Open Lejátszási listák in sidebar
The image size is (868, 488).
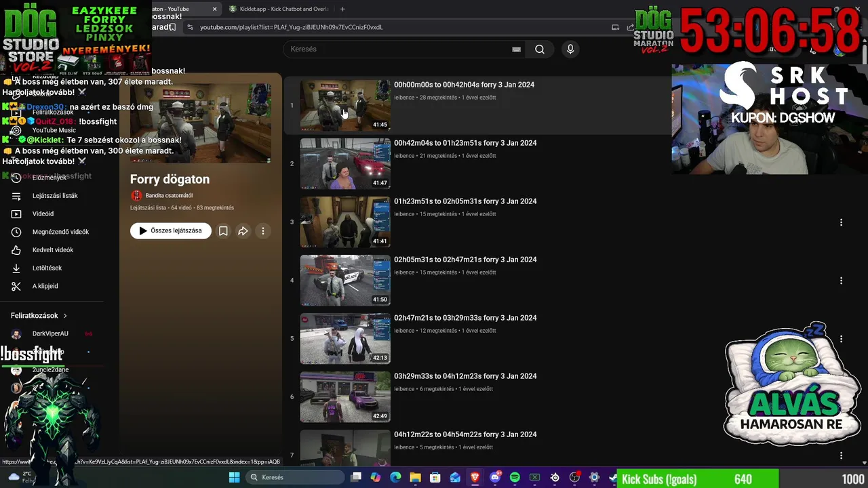(55, 195)
